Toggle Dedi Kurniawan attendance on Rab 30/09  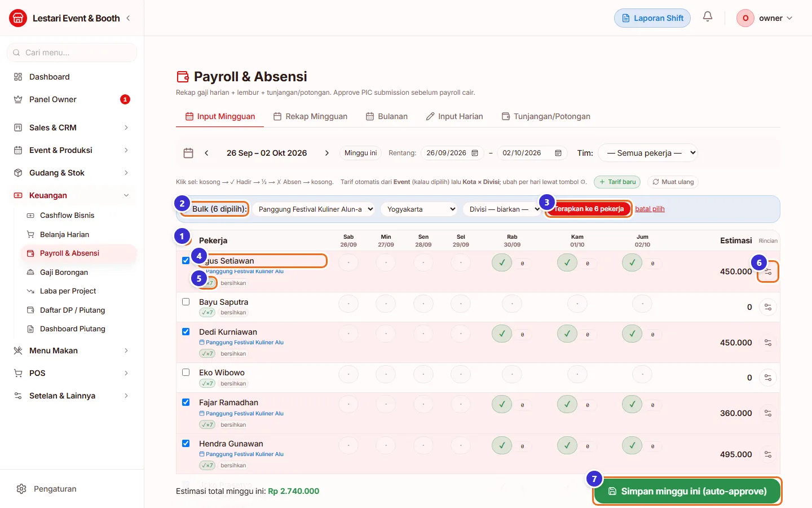(x=502, y=334)
